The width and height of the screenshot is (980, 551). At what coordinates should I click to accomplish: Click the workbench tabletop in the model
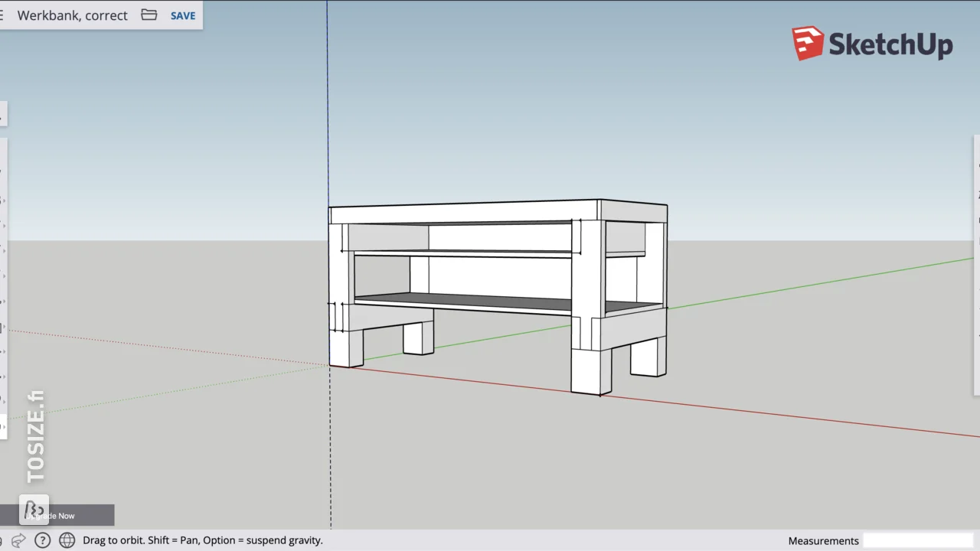tap(498, 210)
